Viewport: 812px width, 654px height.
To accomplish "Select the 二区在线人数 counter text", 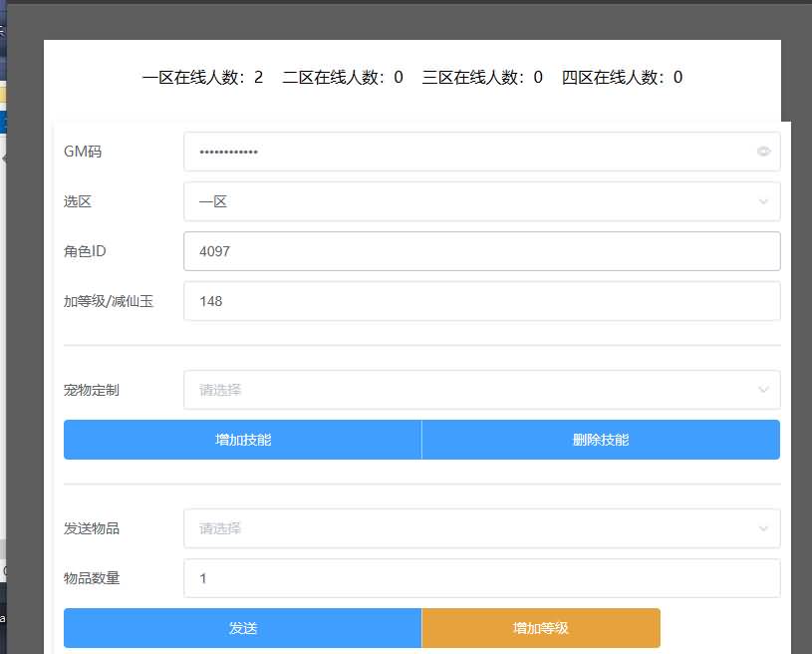I will (x=343, y=78).
